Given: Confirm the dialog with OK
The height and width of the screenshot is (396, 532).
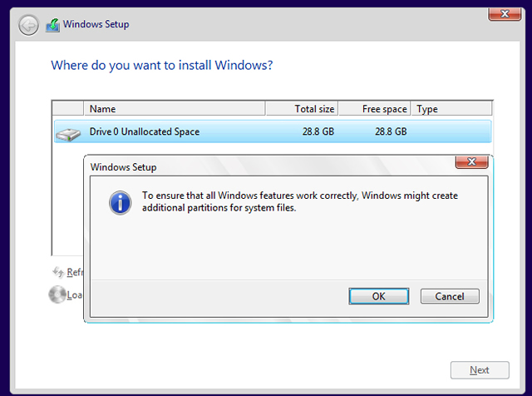Looking at the screenshot, I should 379,296.
